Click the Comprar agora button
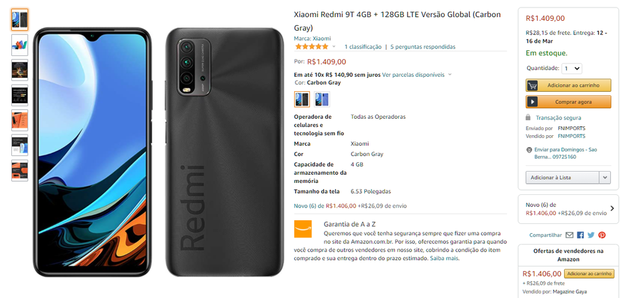The height and width of the screenshot is (298, 644). [569, 102]
